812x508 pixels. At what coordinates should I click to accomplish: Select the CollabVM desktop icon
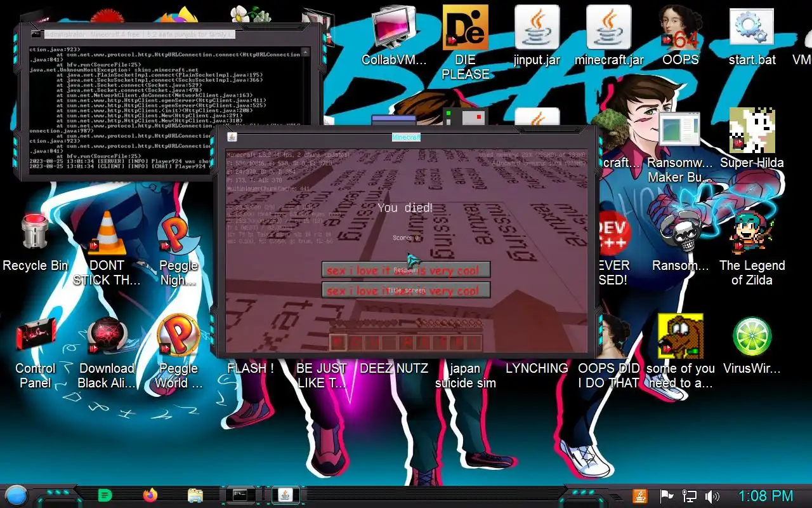point(394,36)
